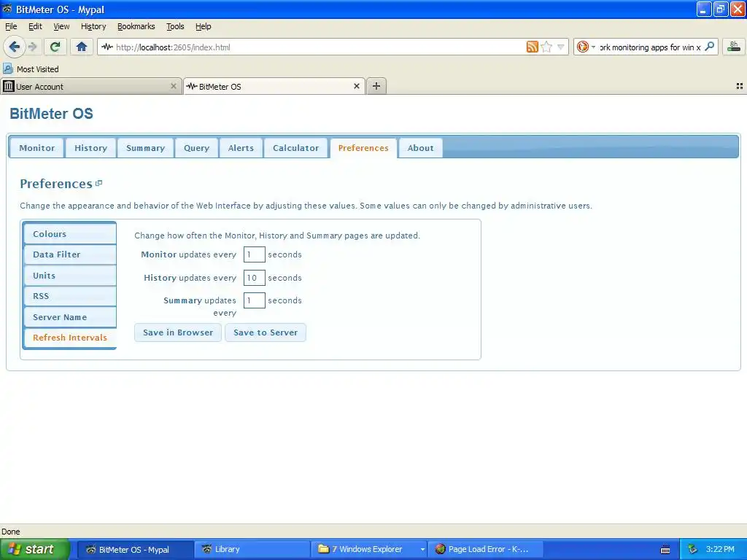The image size is (747, 560).
Task: Open the Windows Start button
Action: click(x=34, y=549)
